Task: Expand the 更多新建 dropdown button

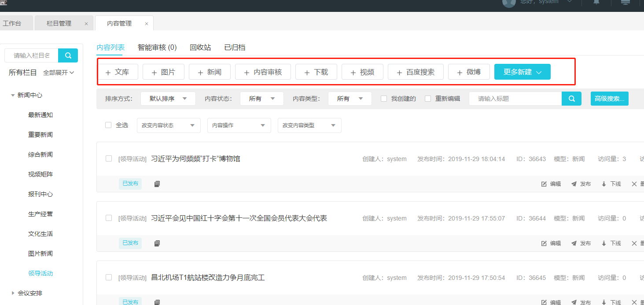Action: (x=522, y=72)
